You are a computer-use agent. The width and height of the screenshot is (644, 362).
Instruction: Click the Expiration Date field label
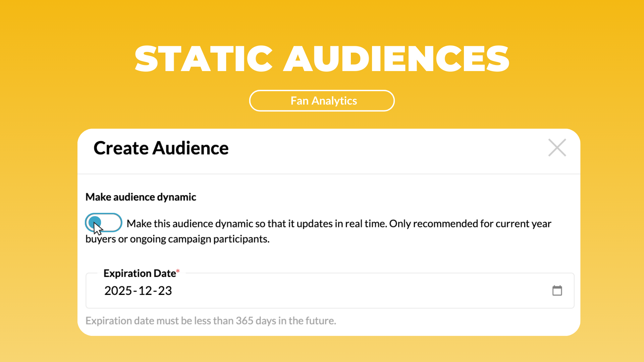coord(140,273)
